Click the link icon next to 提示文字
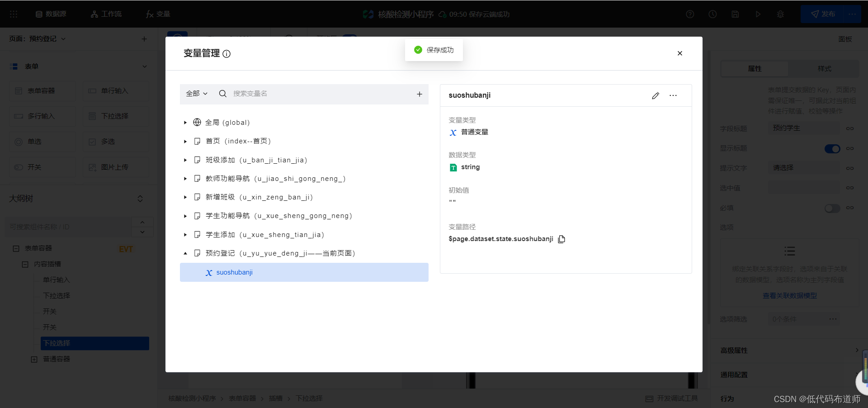 (850, 168)
